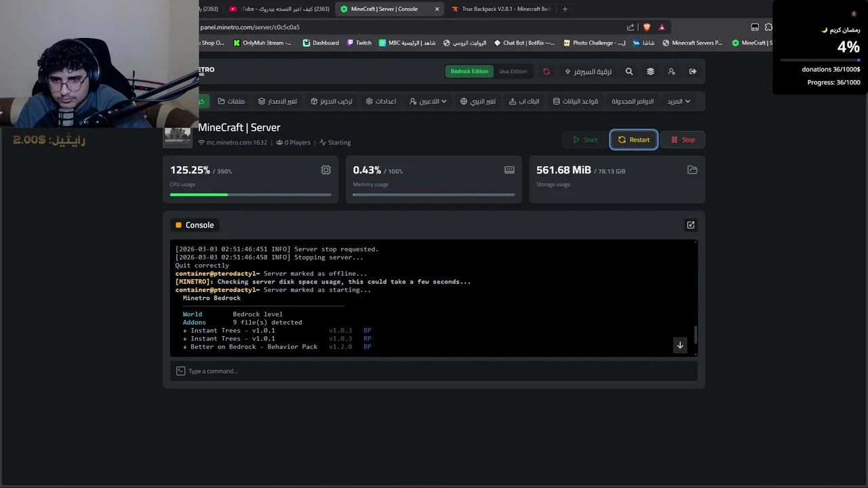Focus the Type a command input
The image size is (868, 488).
434,371
